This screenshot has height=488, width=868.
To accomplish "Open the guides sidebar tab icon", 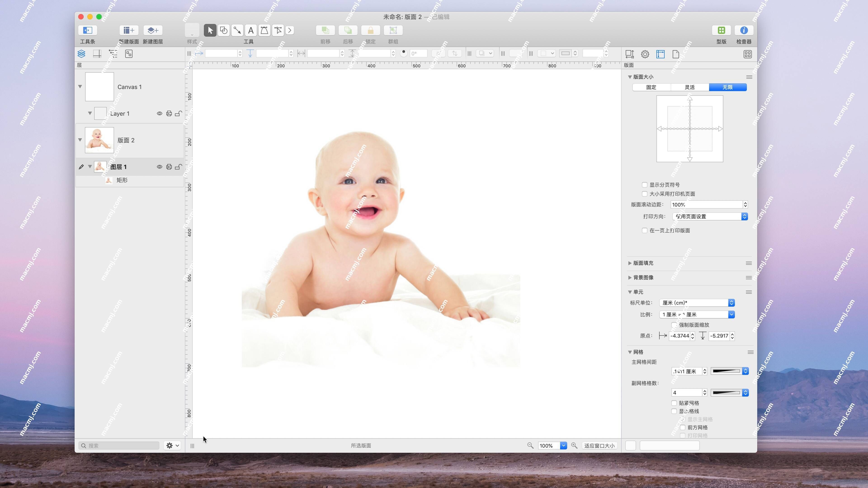I will 97,54.
